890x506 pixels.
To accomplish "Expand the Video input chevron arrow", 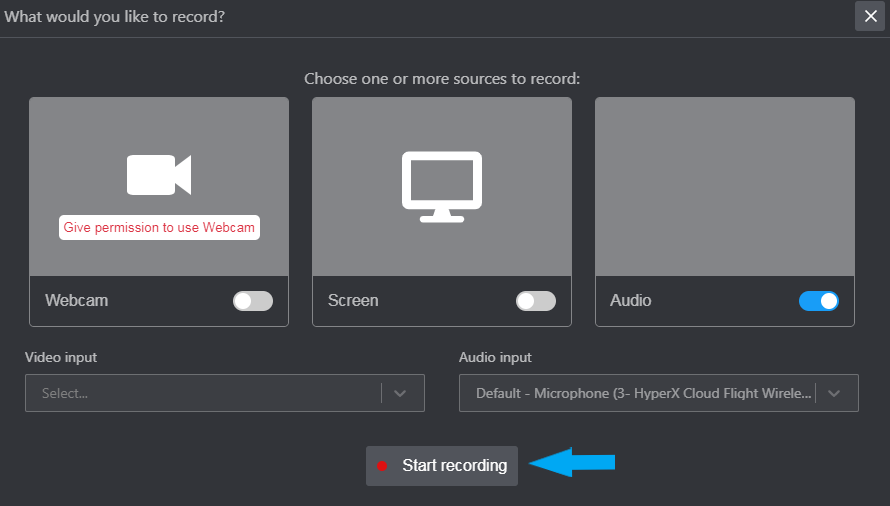I will point(400,393).
